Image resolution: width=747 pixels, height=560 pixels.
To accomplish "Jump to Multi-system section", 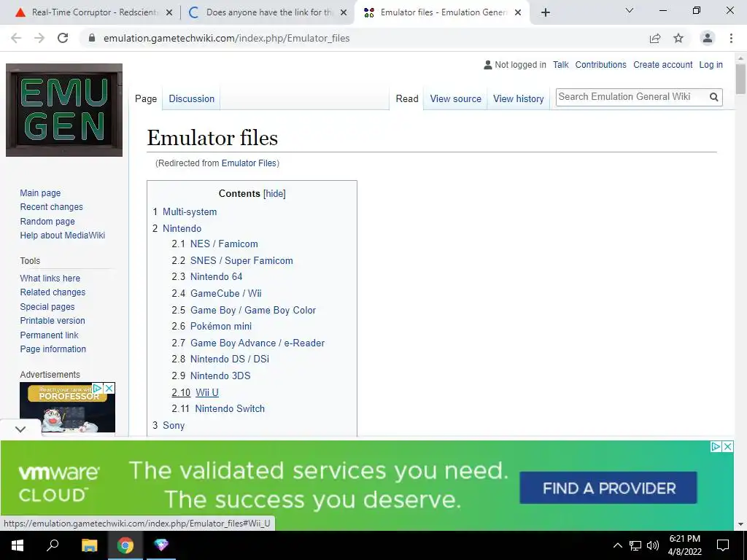I will pos(190,212).
